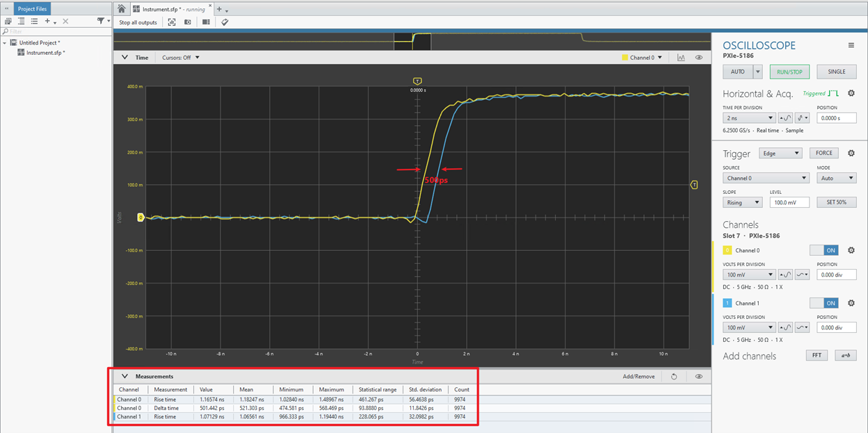The height and width of the screenshot is (433, 868).
Task: Open the trigger Mode Auto dropdown
Action: click(837, 178)
